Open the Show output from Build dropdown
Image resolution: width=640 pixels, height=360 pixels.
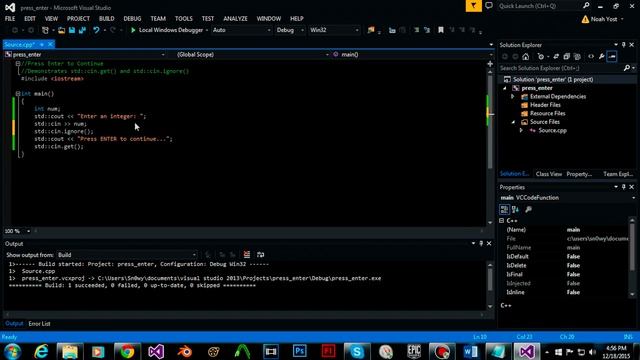127,255
